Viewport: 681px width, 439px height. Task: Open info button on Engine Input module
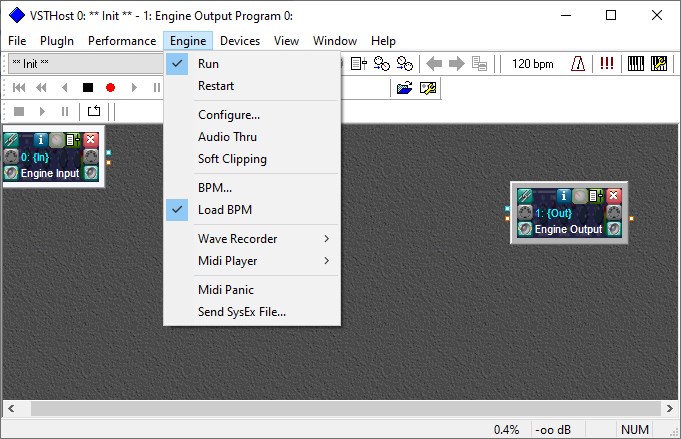click(x=40, y=140)
